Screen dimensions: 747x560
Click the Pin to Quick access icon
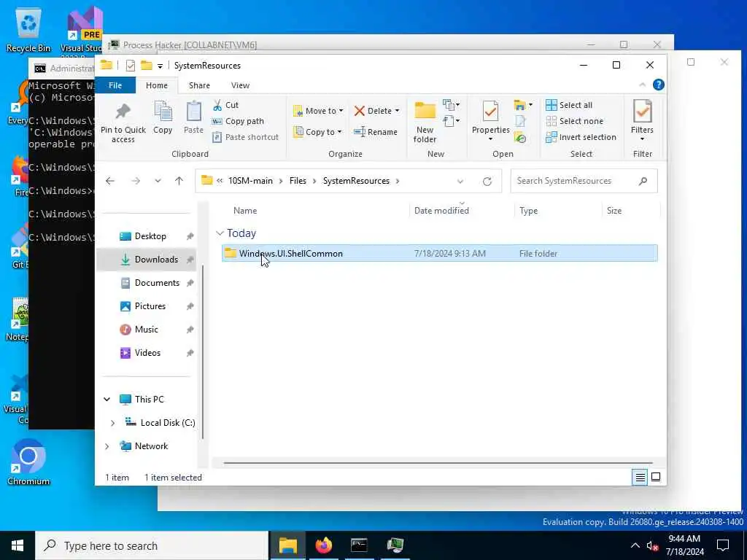123,112
